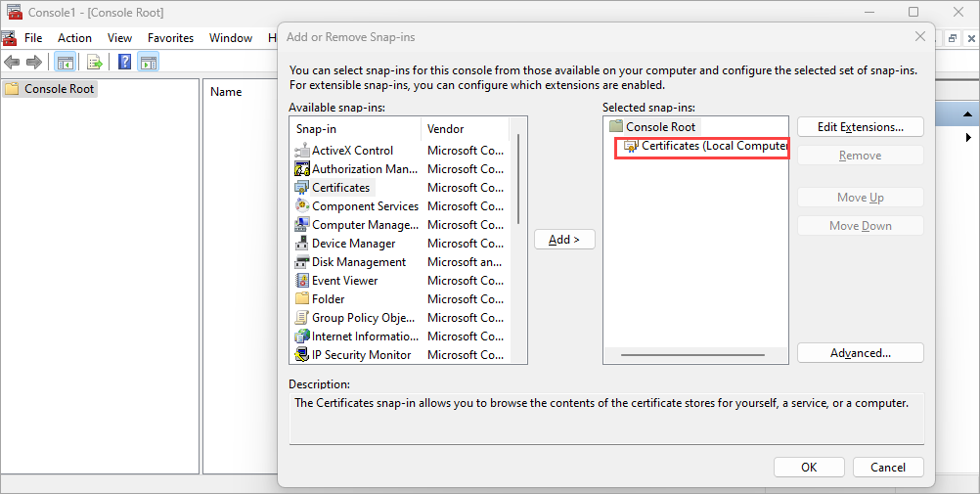Close the Add or Remove Snap-ins dialog
This screenshot has height=494, width=980.
click(920, 37)
